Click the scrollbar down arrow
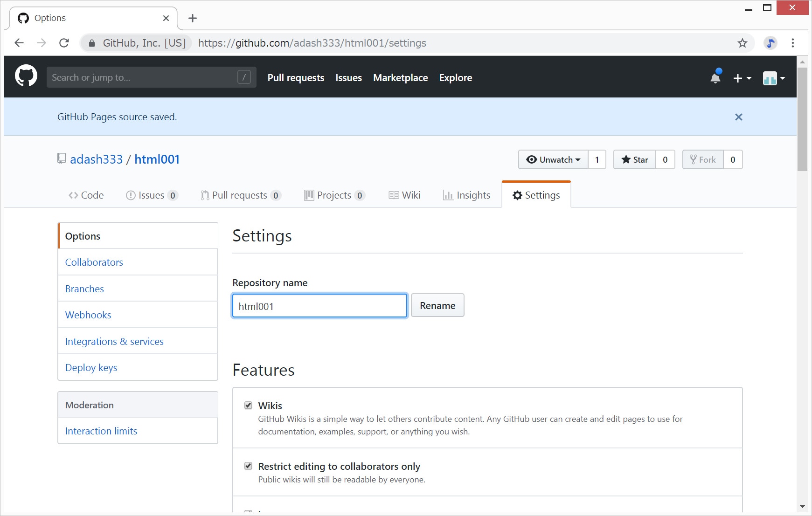Screen dimensions: 812x516 click(802, 507)
